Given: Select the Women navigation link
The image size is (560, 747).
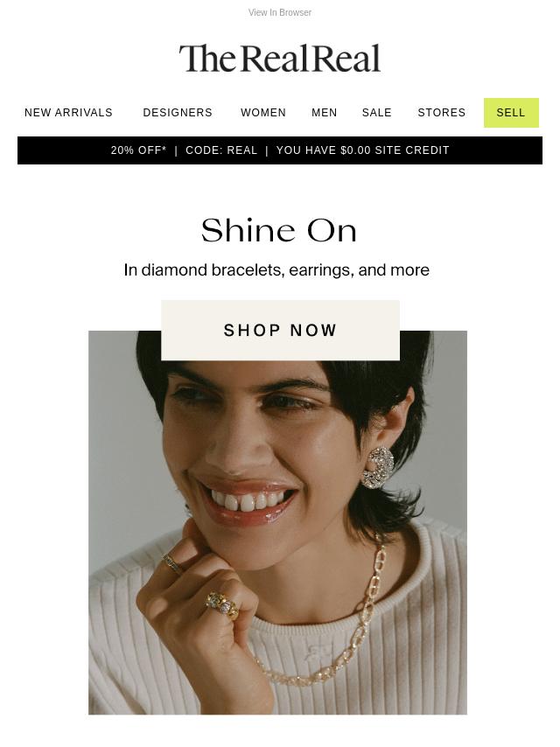Looking at the screenshot, I should pyautogui.click(x=263, y=113).
